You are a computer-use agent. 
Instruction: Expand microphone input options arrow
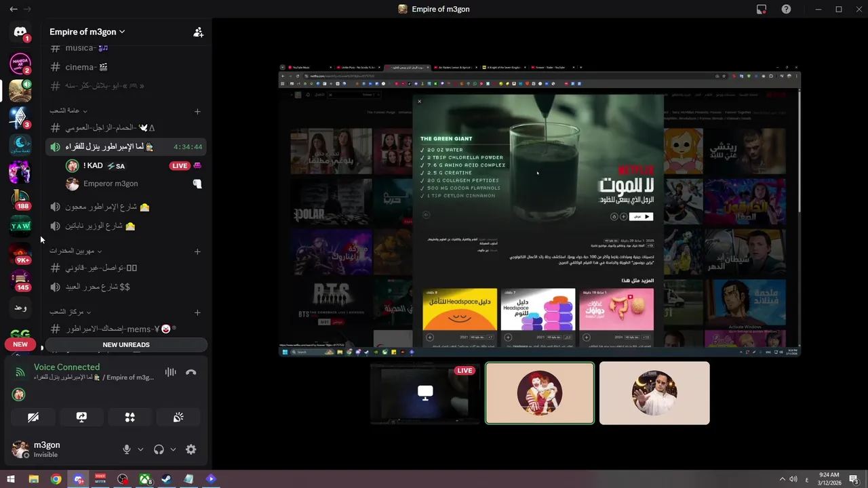(140, 449)
